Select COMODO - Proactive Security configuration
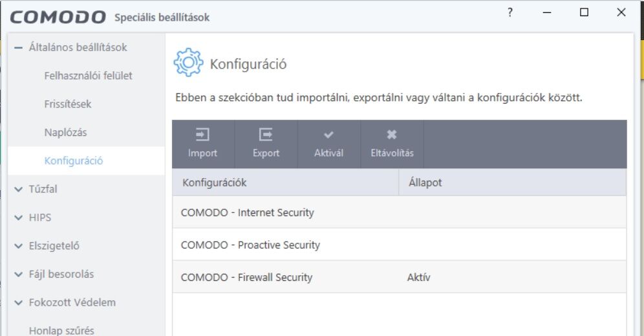 click(399, 245)
